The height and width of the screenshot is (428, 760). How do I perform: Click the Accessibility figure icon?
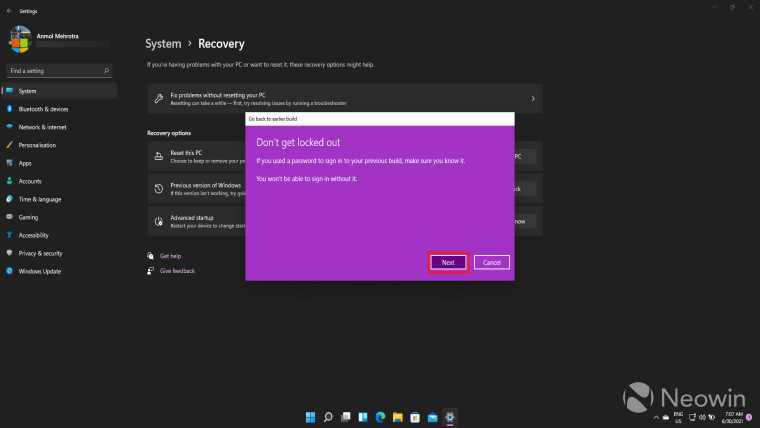click(x=9, y=235)
